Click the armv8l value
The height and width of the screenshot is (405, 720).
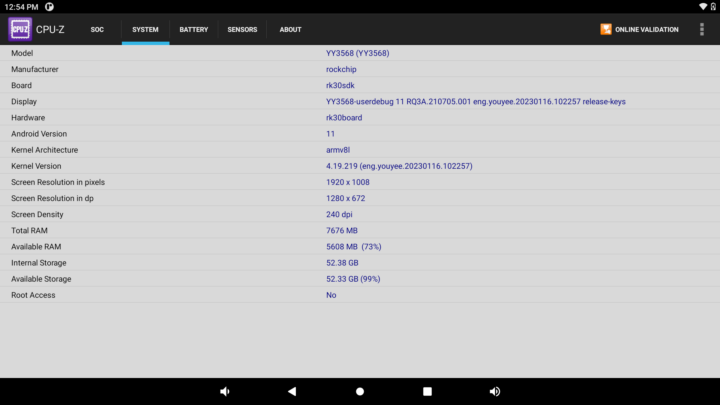tap(338, 150)
